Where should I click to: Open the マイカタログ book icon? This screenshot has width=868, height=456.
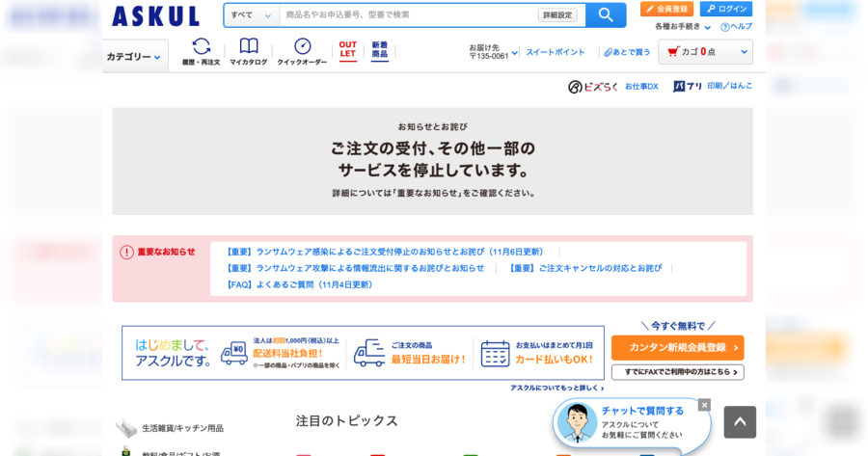248,52
